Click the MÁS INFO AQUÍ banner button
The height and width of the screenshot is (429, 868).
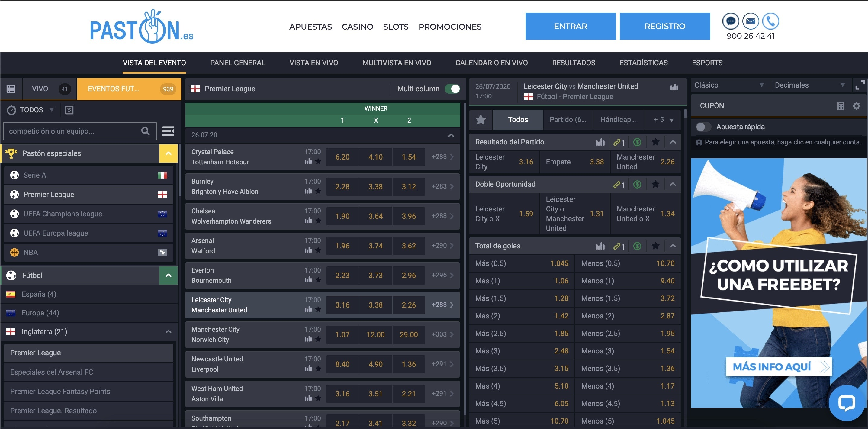778,367
